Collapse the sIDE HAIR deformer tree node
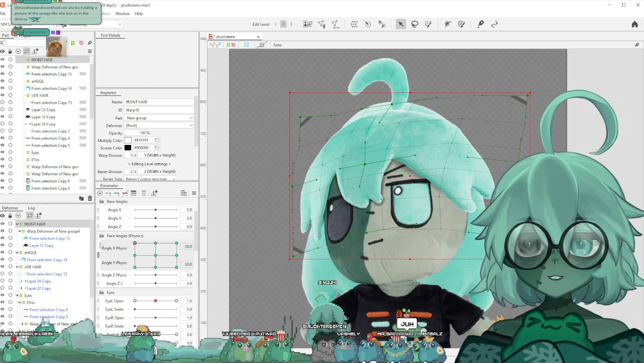 (17, 267)
